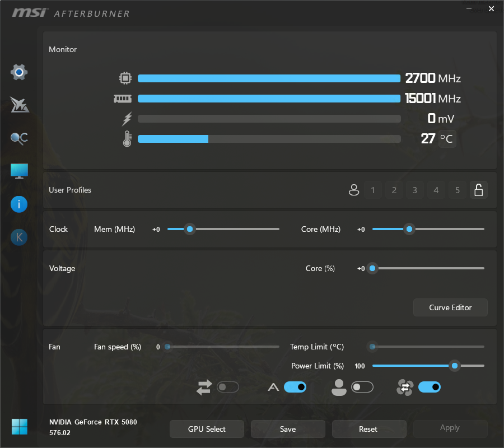Click the core clock monitor bar
The height and width of the screenshot is (448, 504).
tap(269, 78)
